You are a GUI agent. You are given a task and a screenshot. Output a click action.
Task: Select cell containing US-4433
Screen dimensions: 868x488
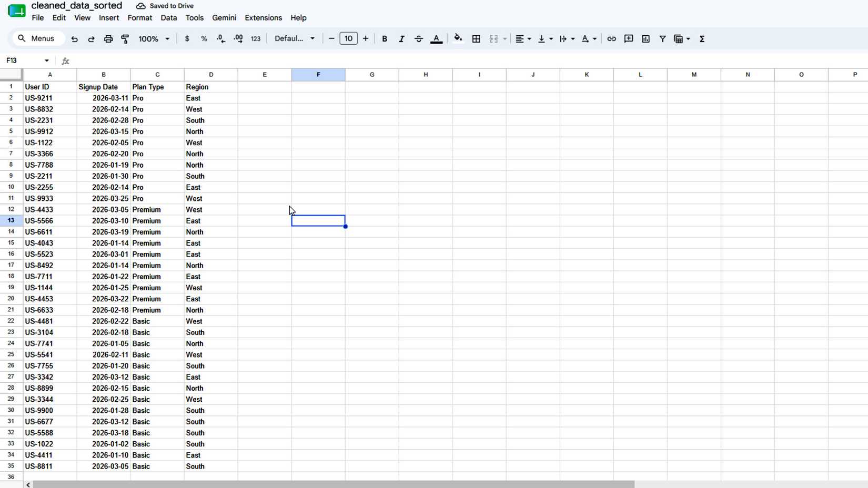pyautogui.click(x=50, y=210)
